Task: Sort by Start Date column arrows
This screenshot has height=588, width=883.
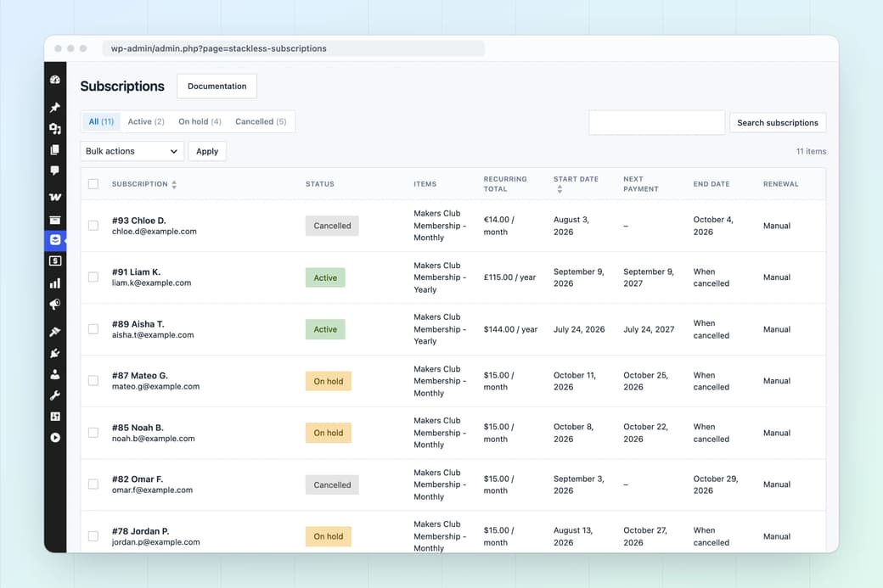Action: 560,189
